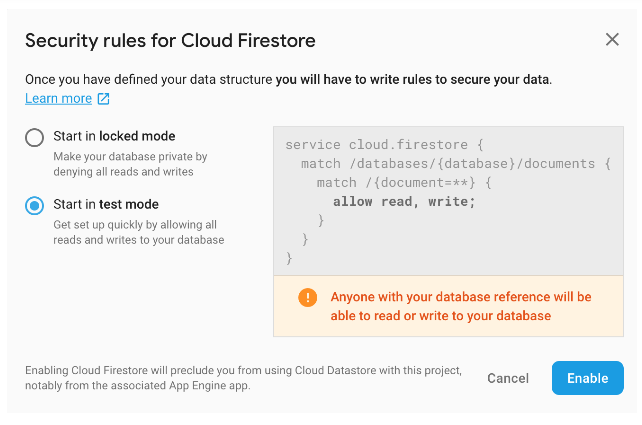Cancel the Cloud Firestore setup
The image size is (642, 425).
508,378
